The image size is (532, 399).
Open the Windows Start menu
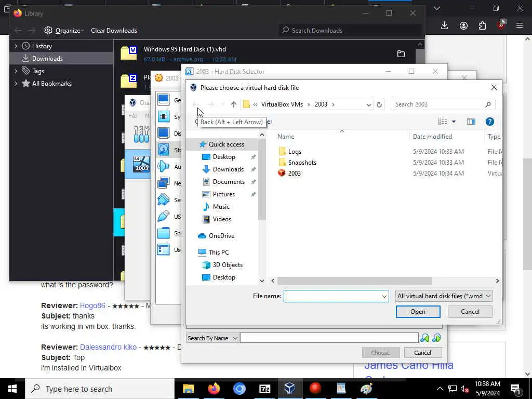point(12,389)
